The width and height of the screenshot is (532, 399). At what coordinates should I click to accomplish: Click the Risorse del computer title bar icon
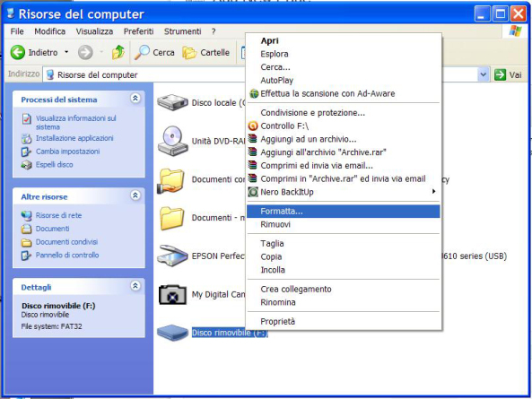point(11,13)
